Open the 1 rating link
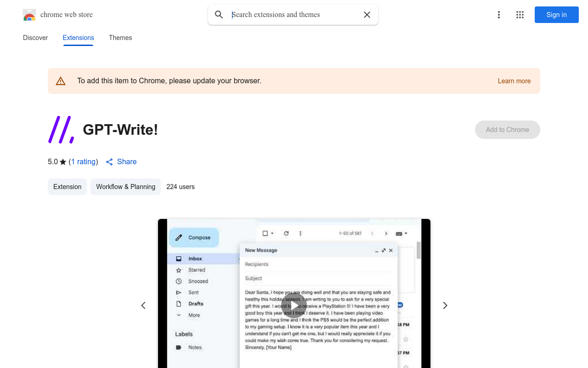Screen dimensions: 588x368 (84, 161)
